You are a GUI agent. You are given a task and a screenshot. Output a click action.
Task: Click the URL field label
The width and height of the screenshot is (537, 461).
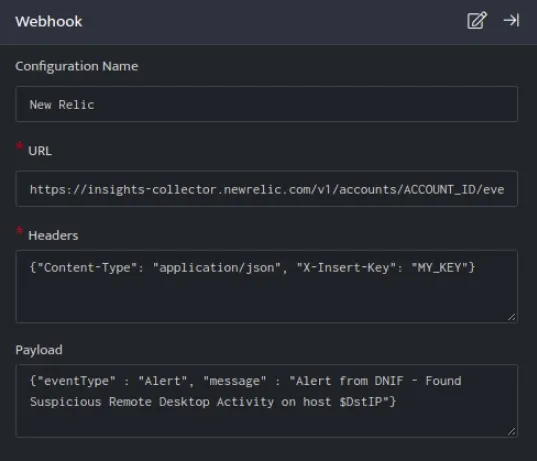click(40, 151)
